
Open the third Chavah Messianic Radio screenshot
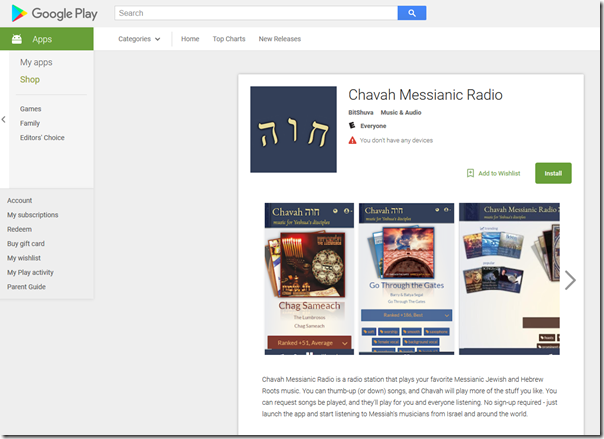point(509,278)
